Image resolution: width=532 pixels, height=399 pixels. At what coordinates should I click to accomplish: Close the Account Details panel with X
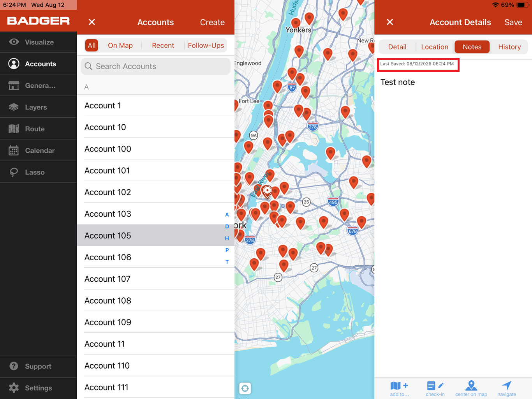(390, 22)
